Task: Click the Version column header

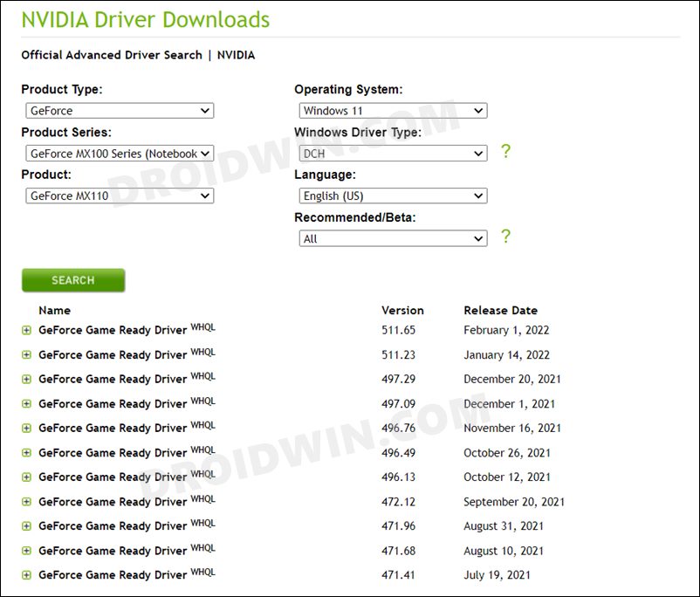Action: click(402, 311)
